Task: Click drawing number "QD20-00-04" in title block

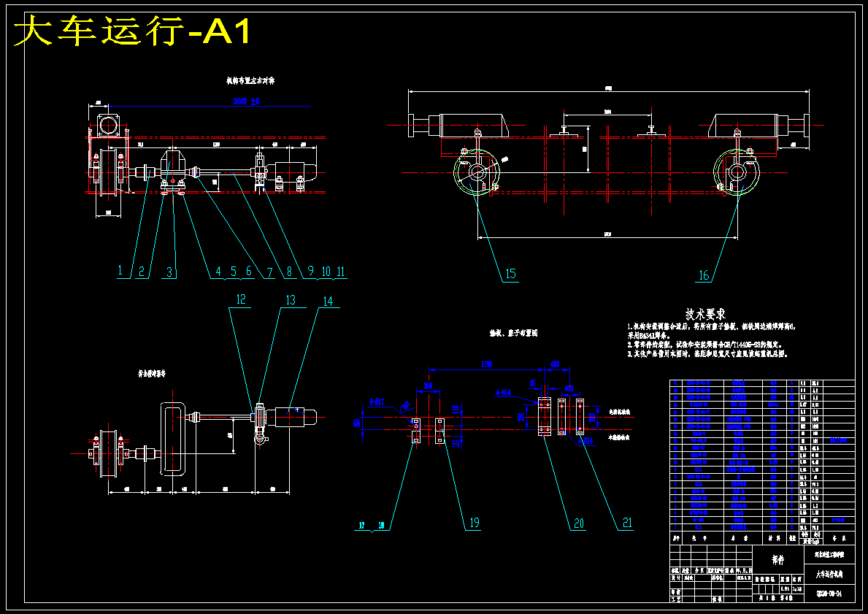Action: click(x=829, y=594)
